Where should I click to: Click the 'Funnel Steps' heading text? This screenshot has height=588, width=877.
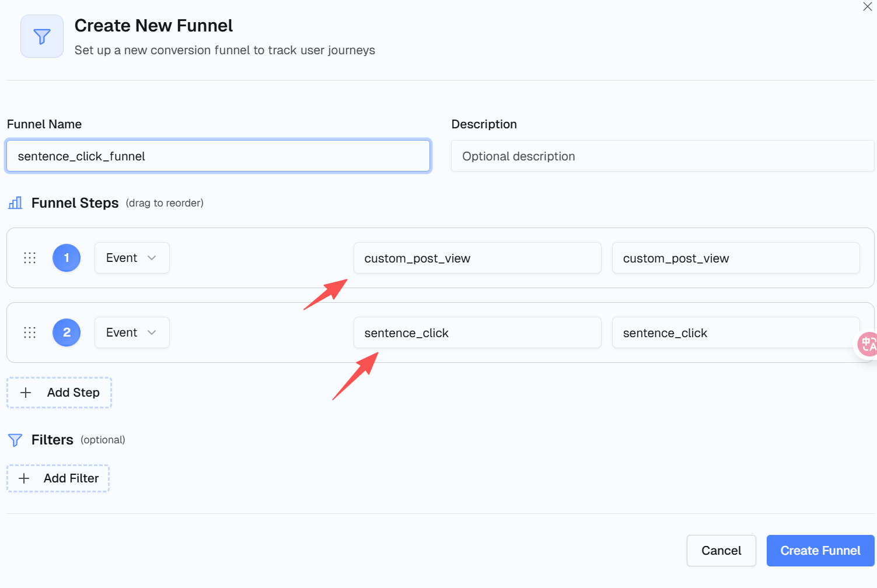[x=75, y=203]
